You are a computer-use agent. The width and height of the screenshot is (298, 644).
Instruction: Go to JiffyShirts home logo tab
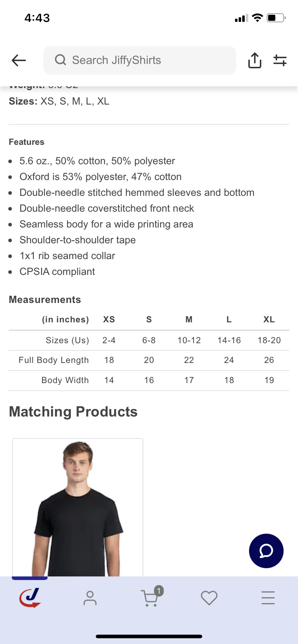pos(30,598)
